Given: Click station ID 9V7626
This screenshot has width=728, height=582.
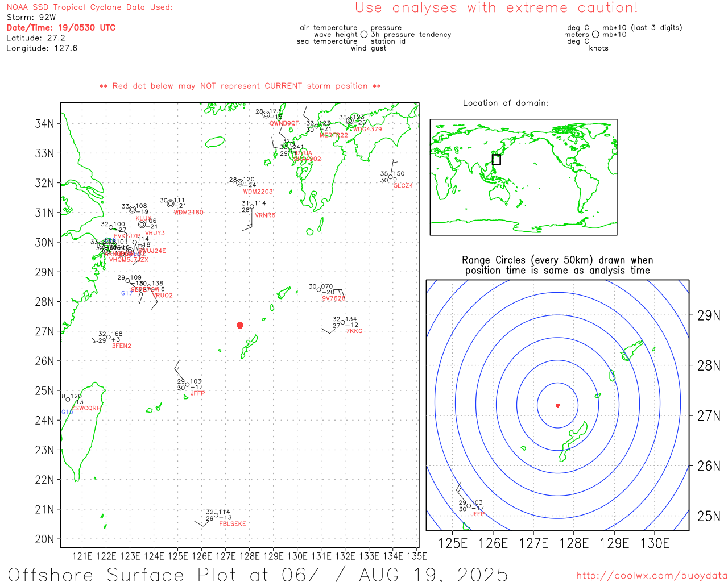Looking at the screenshot, I should pyautogui.click(x=334, y=298).
